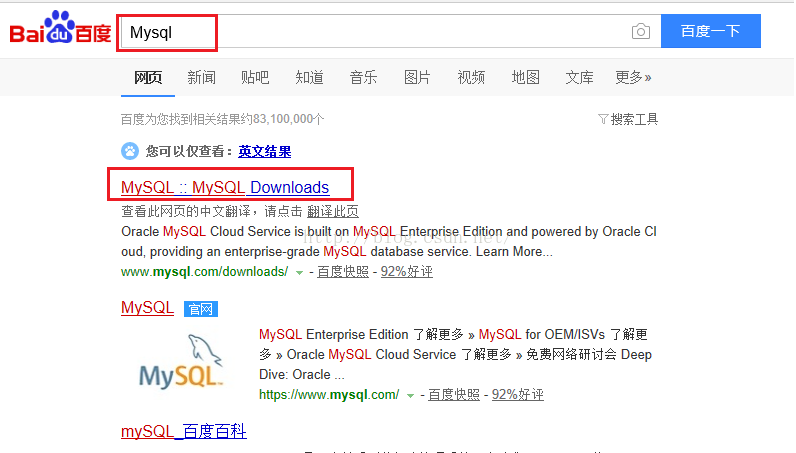Click the paw icon beside 英文结果 suggestion

point(130,151)
